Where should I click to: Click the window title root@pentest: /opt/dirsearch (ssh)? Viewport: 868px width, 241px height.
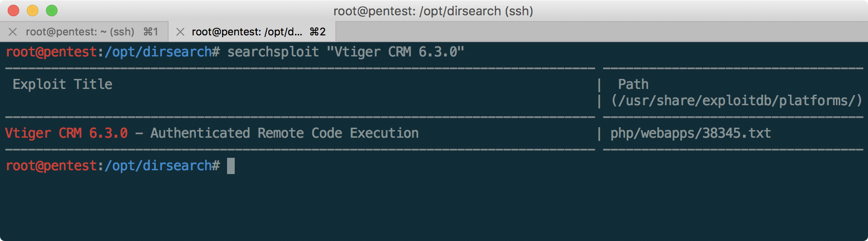tap(433, 11)
